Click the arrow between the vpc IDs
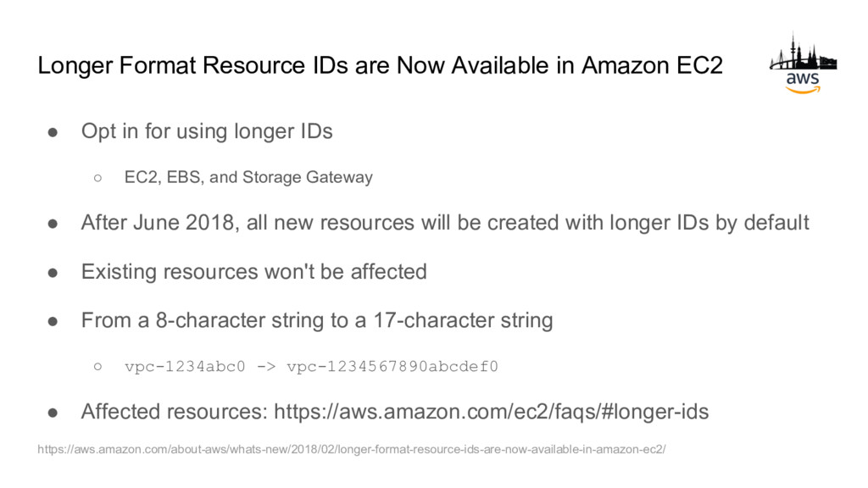Viewport: 868px width, 488px height. point(265,366)
